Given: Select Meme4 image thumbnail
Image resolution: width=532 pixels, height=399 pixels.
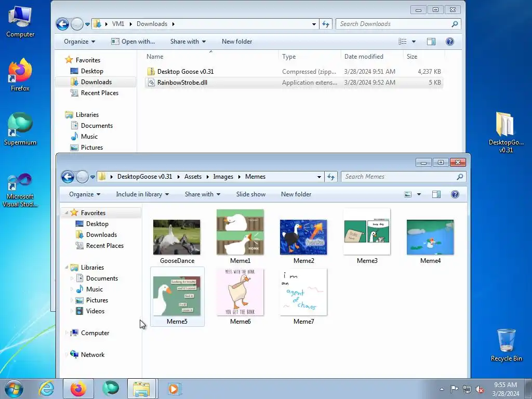Looking at the screenshot, I should pyautogui.click(x=430, y=237).
